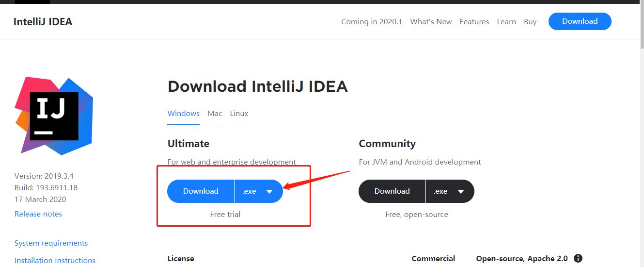The height and width of the screenshot is (267, 644).
Task: Open the Community .exe format dropdown
Action: tap(450, 191)
